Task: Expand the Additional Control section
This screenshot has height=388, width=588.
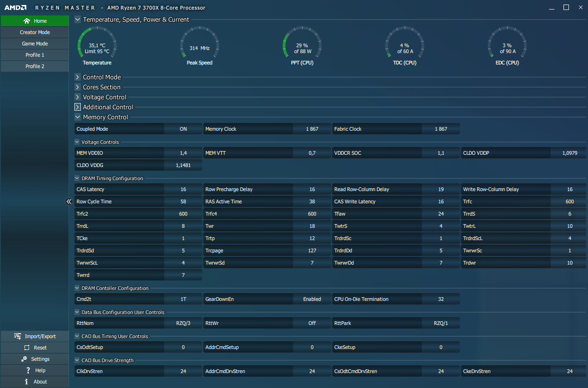Action: (78, 107)
